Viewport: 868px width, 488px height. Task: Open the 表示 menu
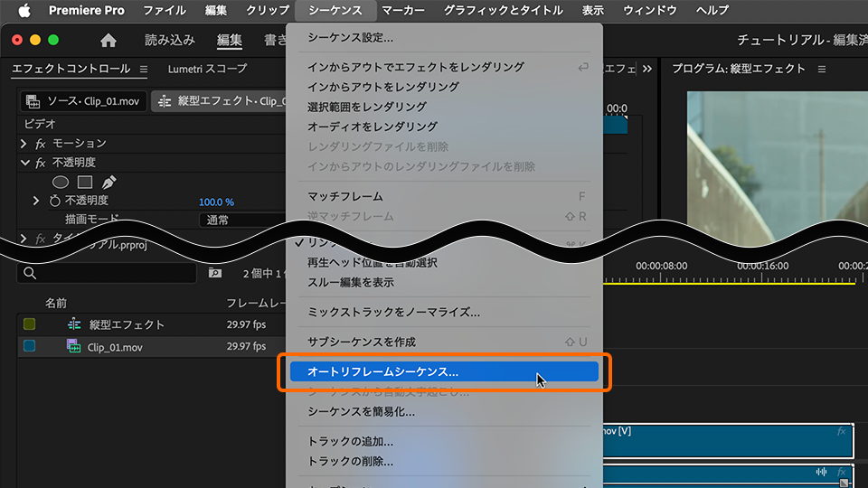[x=593, y=11]
